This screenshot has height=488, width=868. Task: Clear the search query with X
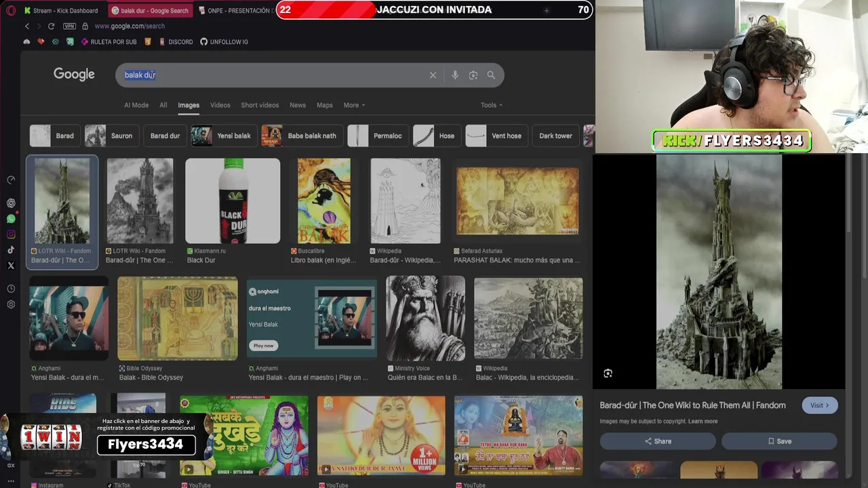(433, 75)
